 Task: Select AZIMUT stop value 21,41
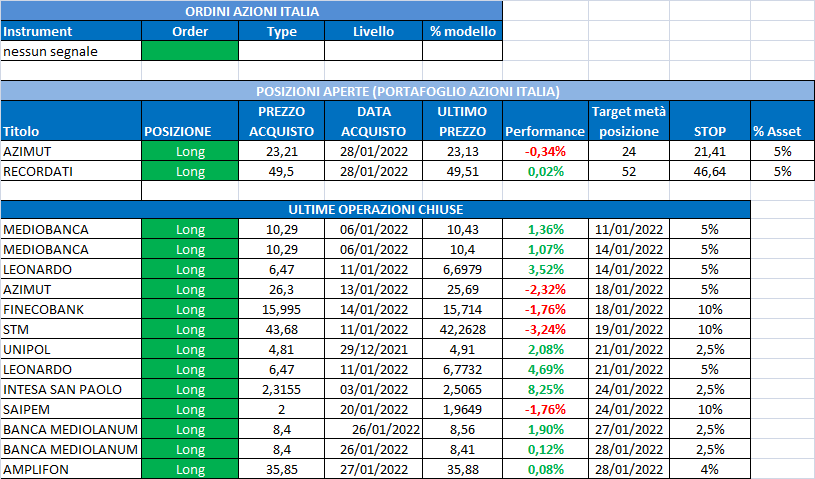tap(709, 151)
